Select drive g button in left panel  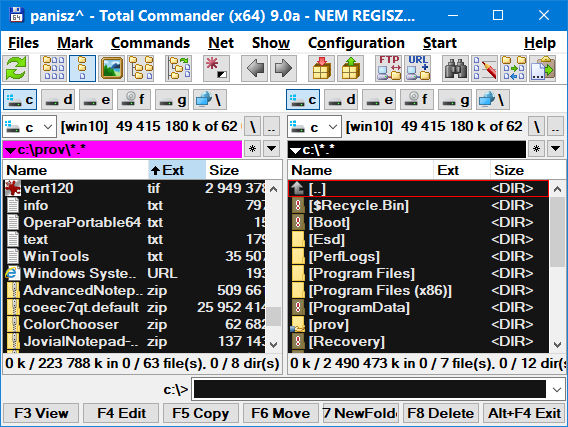[172, 100]
